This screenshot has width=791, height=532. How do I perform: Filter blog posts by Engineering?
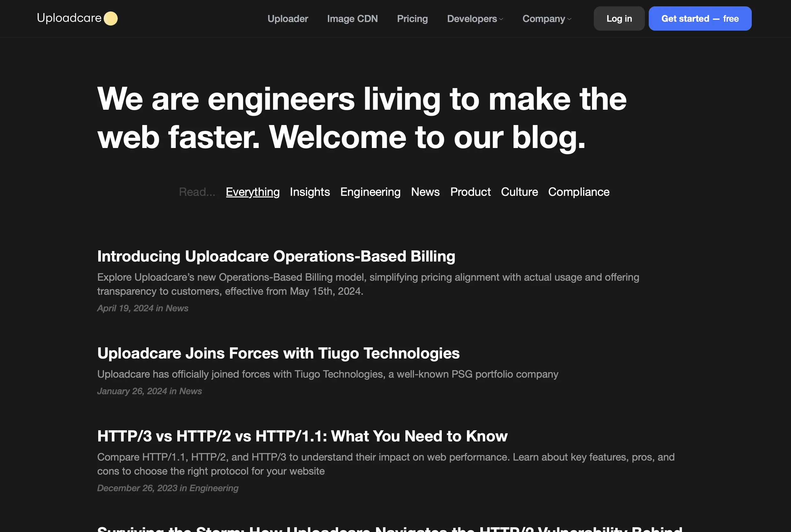[370, 192]
